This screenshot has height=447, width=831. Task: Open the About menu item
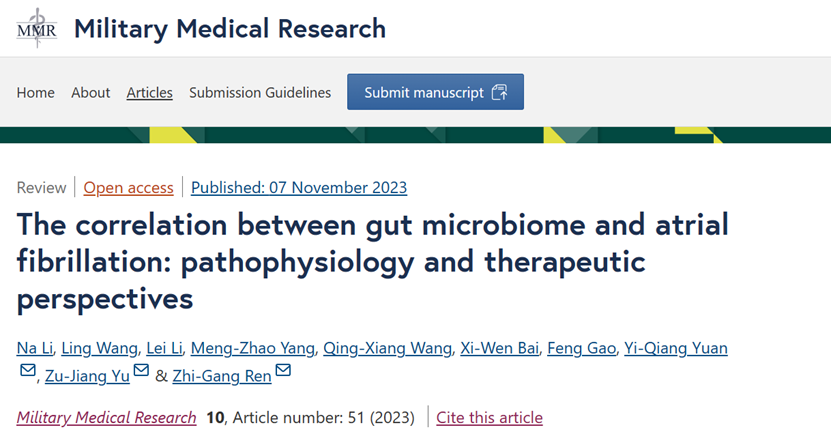(91, 92)
